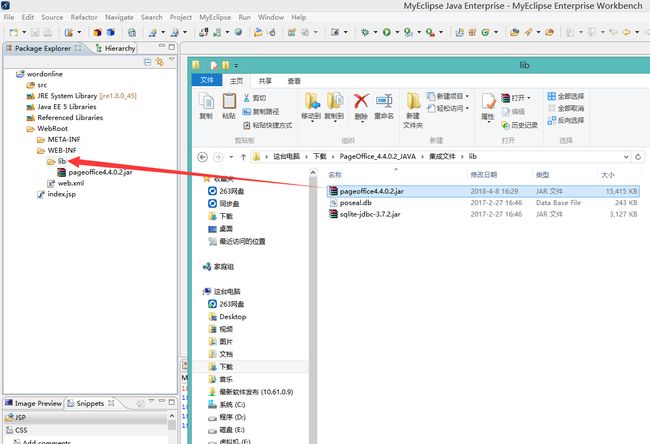Select the Share (共享) ribbon tab

265,81
